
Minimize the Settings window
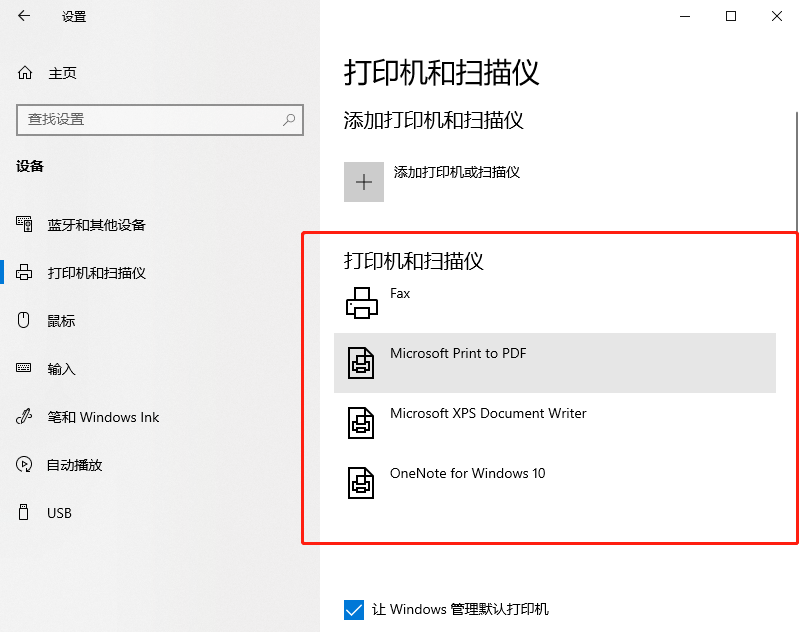tap(685, 16)
